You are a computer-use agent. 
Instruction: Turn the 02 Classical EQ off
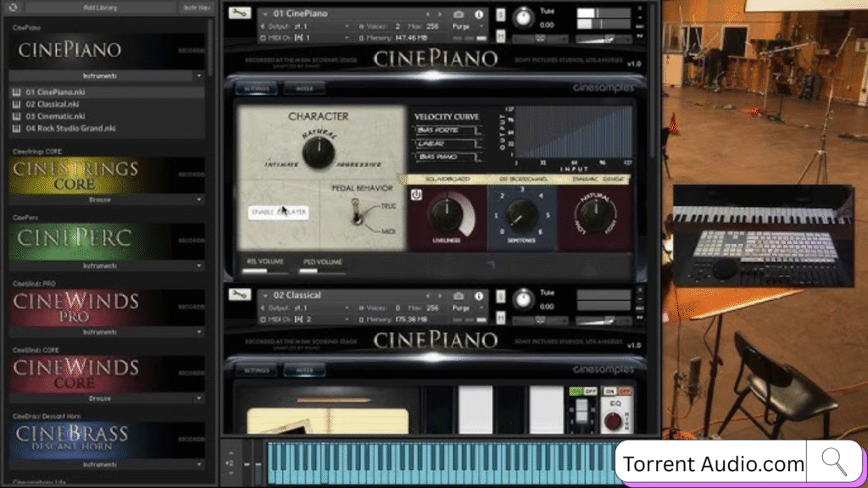[x=626, y=391]
